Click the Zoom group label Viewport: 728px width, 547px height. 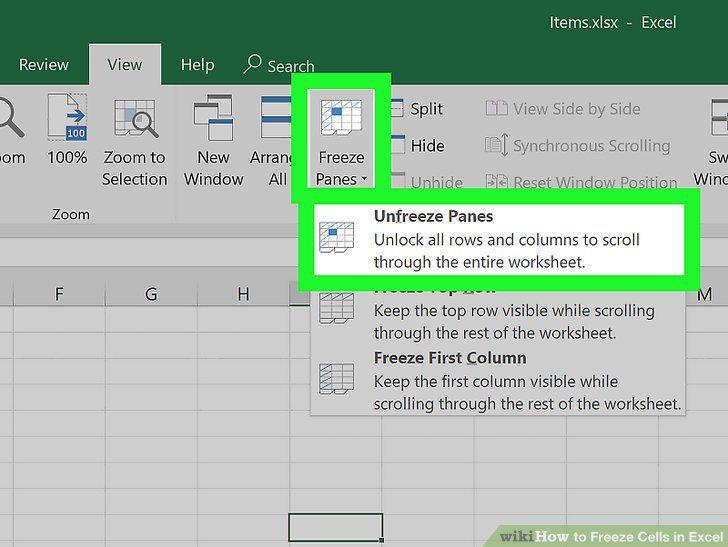71,214
